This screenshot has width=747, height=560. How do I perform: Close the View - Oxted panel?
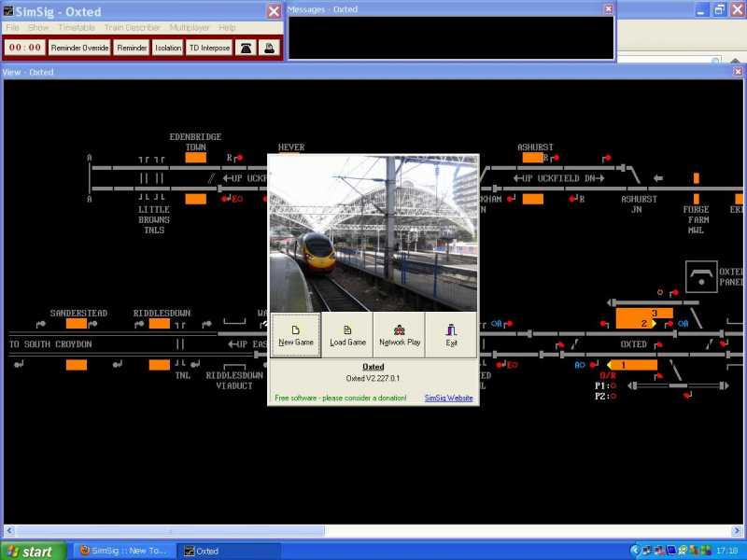click(738, 72)
